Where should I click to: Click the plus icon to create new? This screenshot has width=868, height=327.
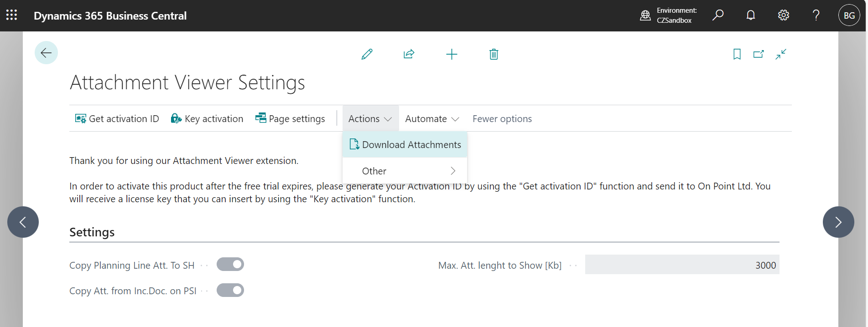pos(451,54)
